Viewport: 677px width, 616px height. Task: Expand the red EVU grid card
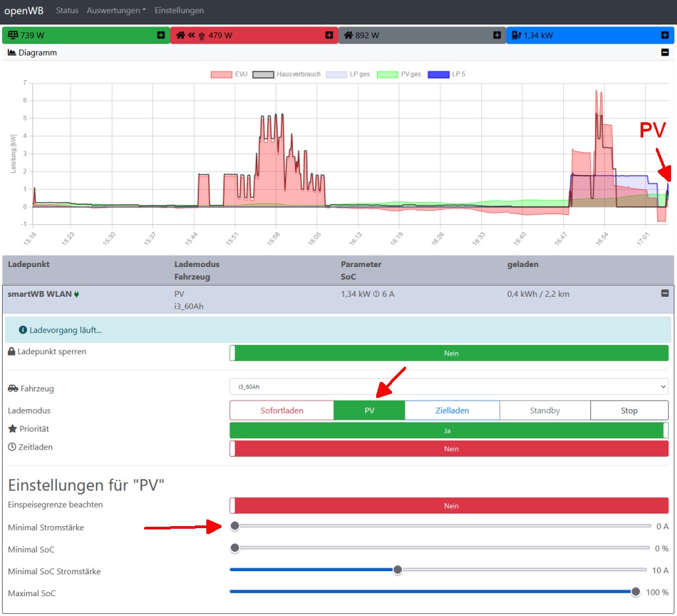click(329, 35)
